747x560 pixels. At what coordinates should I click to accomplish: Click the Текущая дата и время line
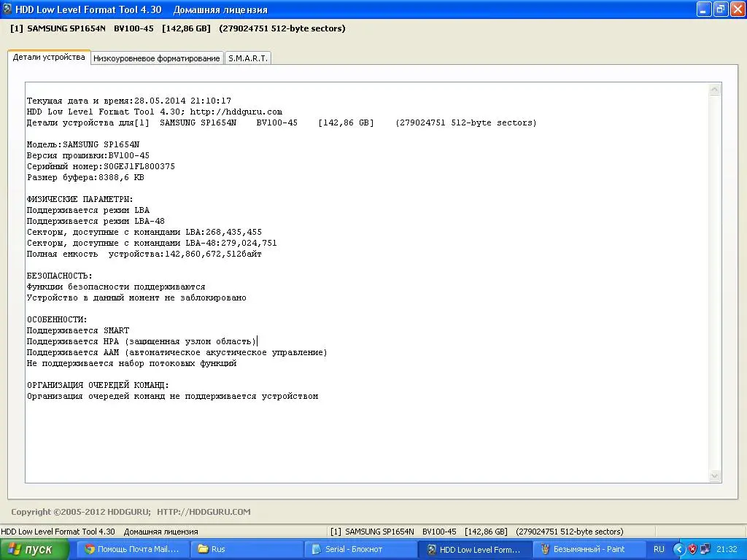point(129,101)
